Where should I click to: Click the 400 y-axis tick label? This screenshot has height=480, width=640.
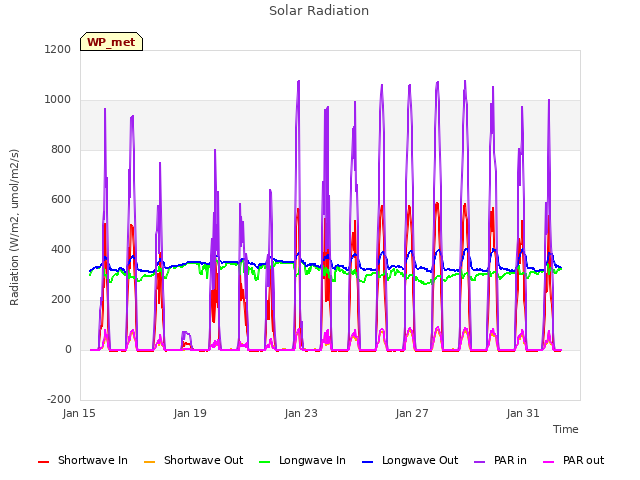tap(61, 249)
